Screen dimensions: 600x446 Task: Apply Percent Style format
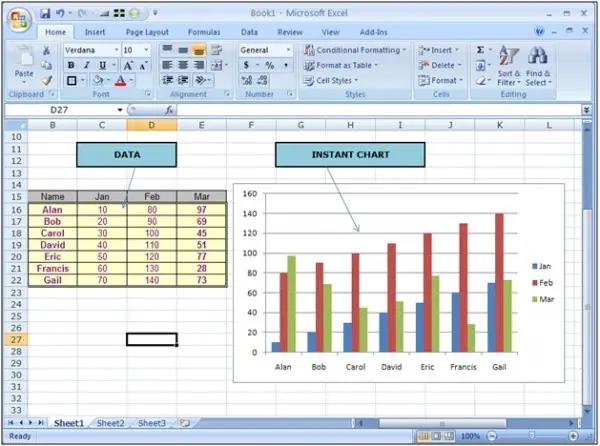pyautogui.click(x=270, y=65)
